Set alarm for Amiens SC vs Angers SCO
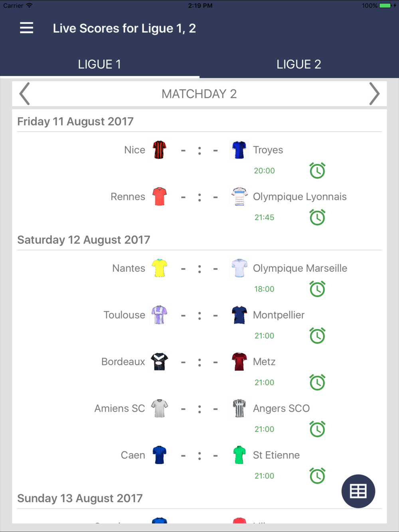The width and height of the screenshot is (399, 532). (317, 429)
